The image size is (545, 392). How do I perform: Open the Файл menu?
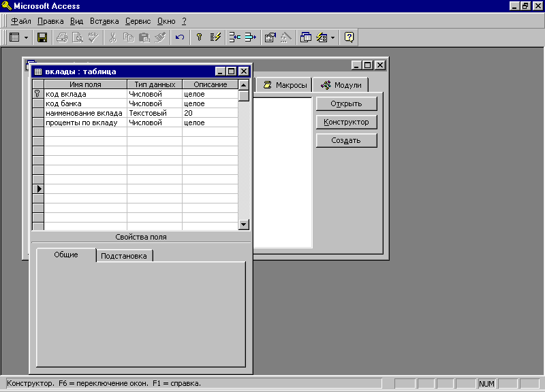(21, 21)
